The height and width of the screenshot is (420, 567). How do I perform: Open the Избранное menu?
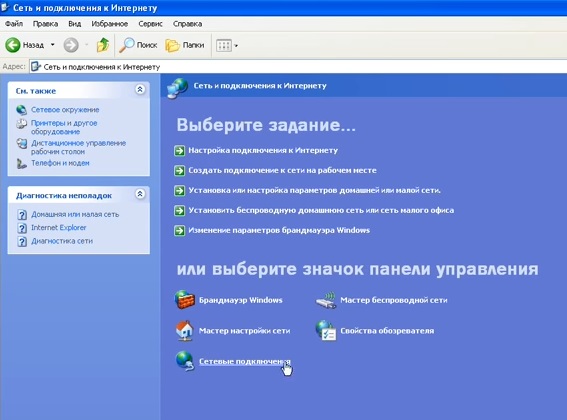(x=110, y=24)
